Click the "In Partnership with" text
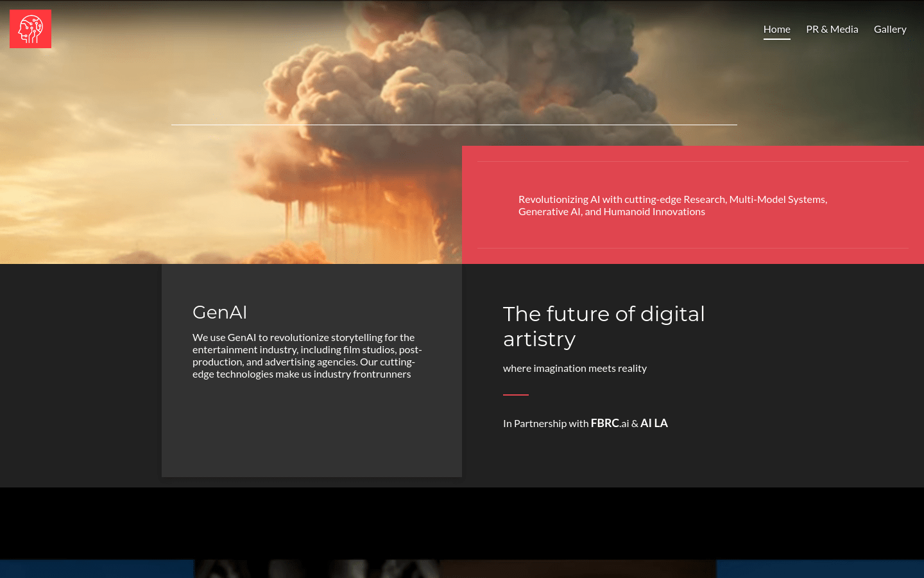 [x=545, y=423]
